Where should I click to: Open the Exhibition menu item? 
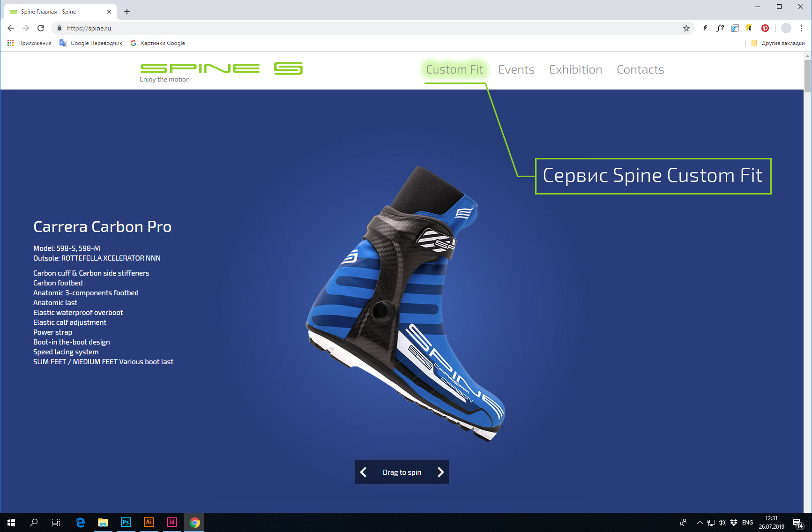tap(576, 69)
